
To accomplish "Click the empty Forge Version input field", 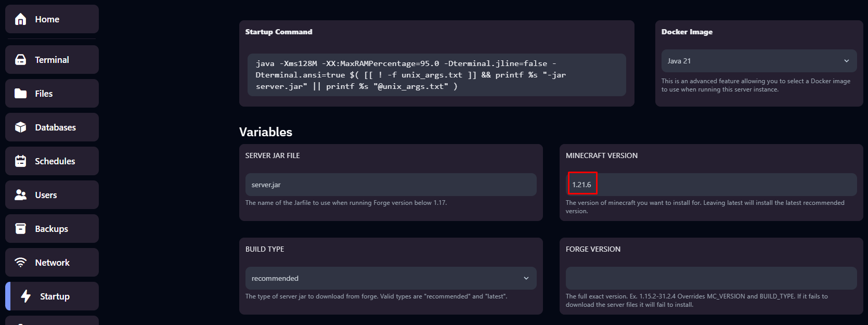I will point(710,278).
